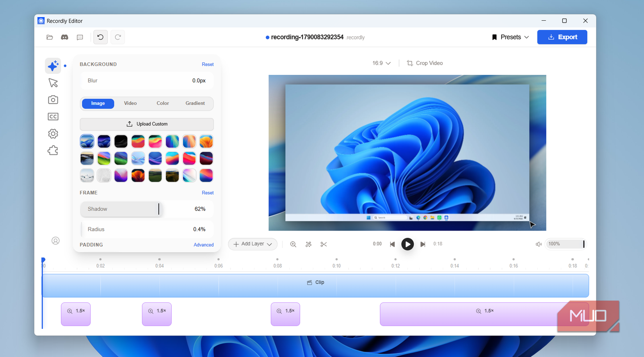Click the 0:00 current time text
This screenshot has height=357, width=644.
click(x=377, y=244)
